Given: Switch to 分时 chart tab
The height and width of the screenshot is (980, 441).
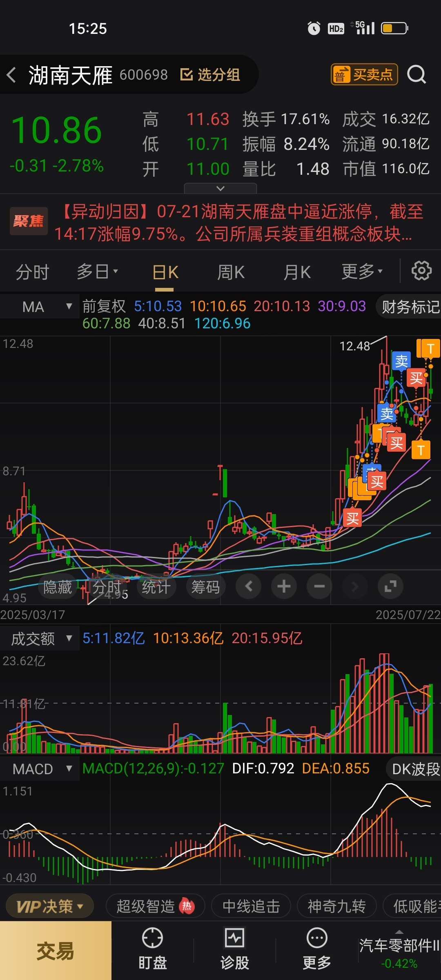Looking at the screenshot, I should pos(32,272).
